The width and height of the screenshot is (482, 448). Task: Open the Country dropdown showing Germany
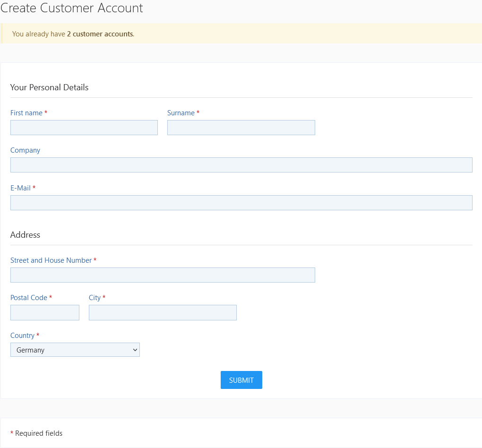[75, 350]
